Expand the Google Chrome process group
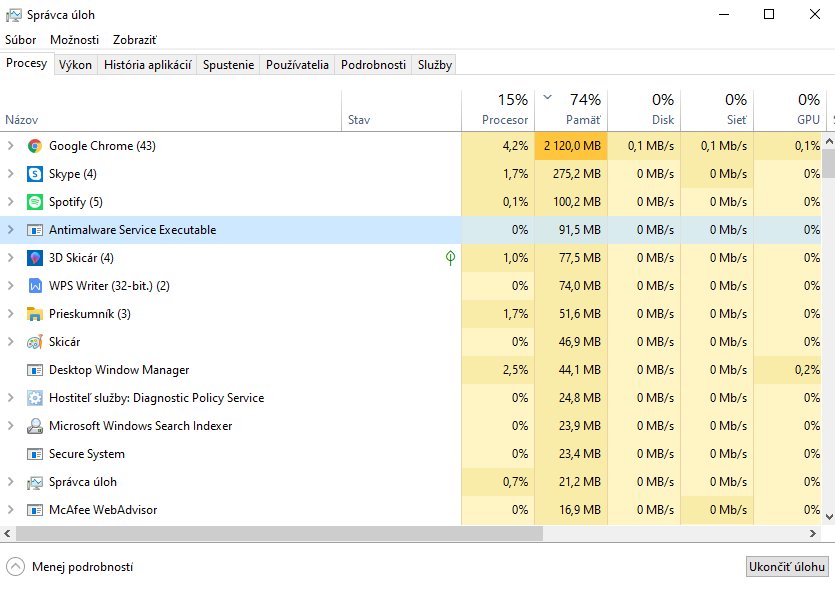The height and width of the screenshot is (591, 835). 11,146
